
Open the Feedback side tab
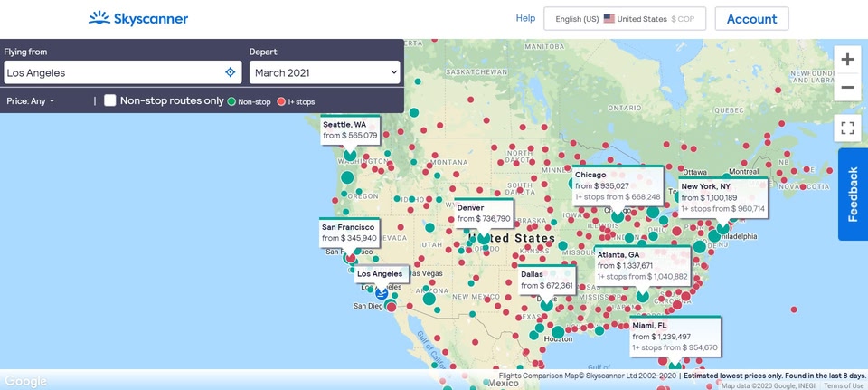click(853, 194)
